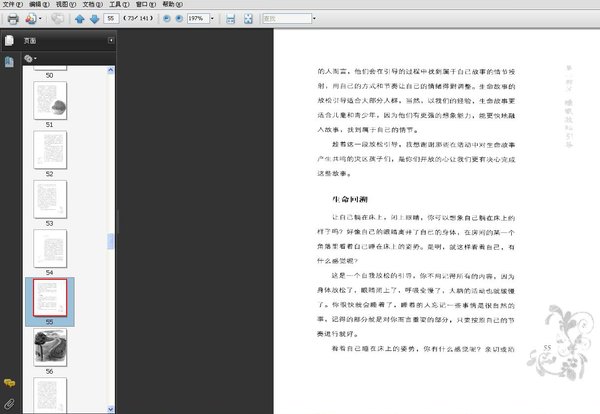
Task: Click the thumbnail scrollbar up arrow
Action: point(111,70)
